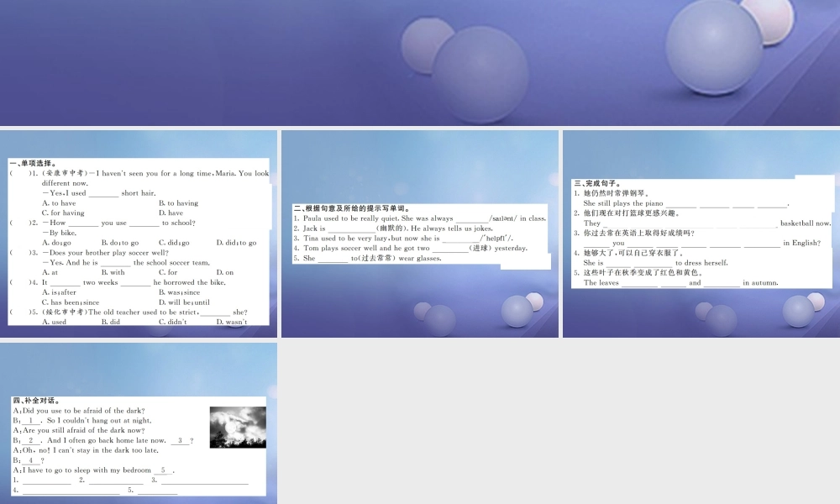The image size is (840, 504).
Task: Click option C. didn't in question 5
Action: pyautogui.click(x=172, y=322)
